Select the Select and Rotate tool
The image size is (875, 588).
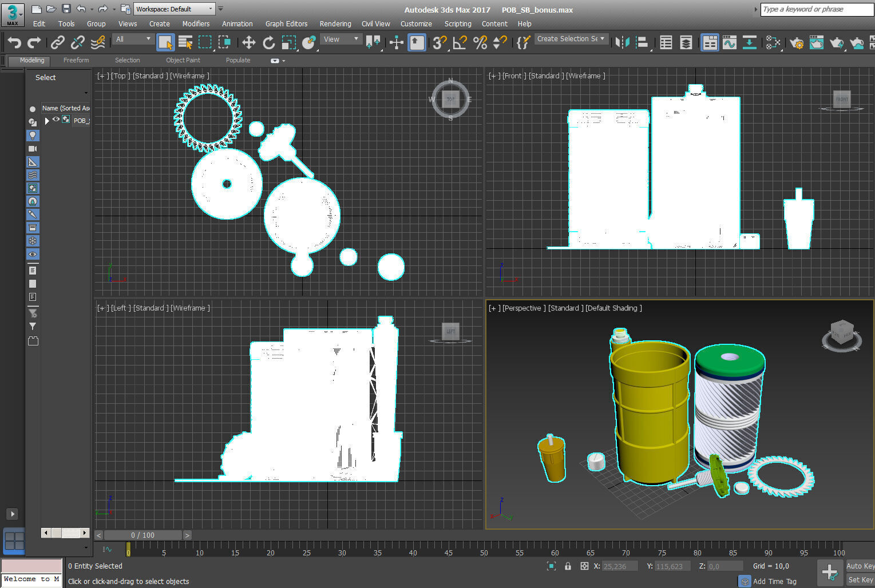[x=268, y=42]
